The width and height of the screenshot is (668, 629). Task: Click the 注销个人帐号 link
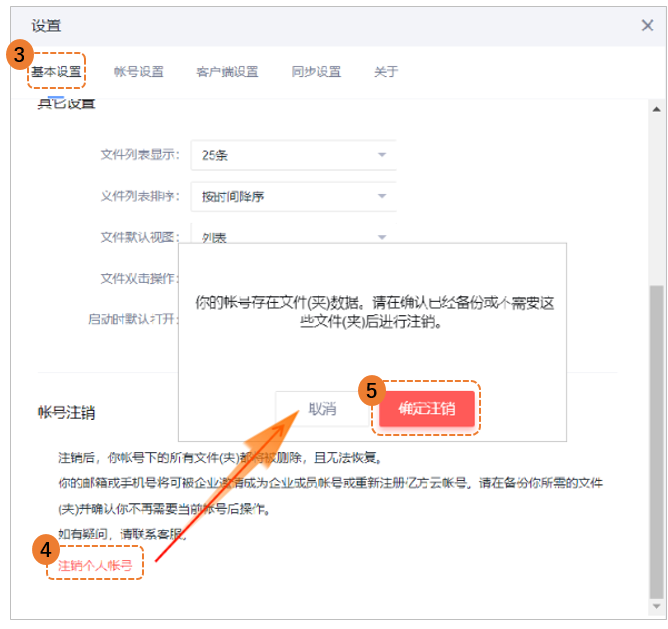pyautogui.click(x=95, y=566)
